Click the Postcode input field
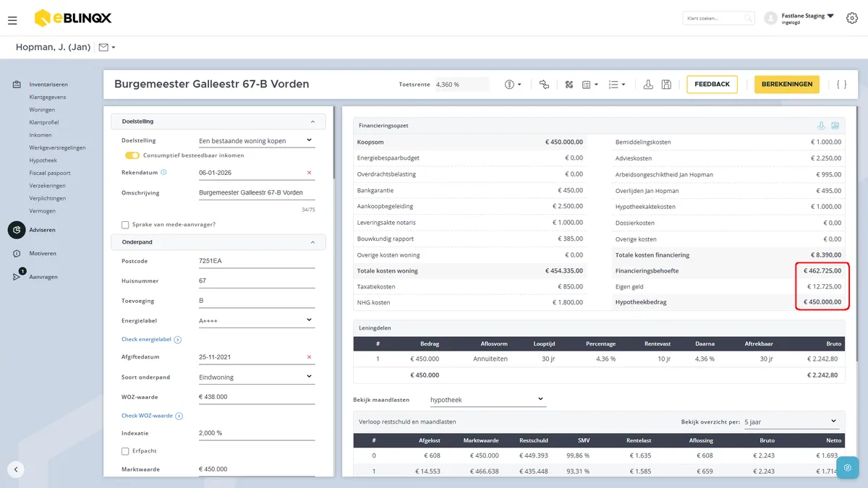Screen dimensions: 868x488 [257, 261]
